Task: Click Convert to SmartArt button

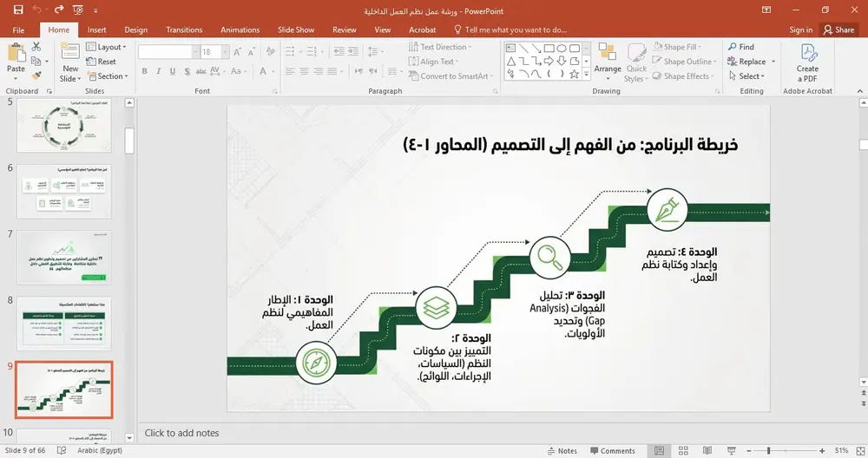Action: (x=450, y=75)
